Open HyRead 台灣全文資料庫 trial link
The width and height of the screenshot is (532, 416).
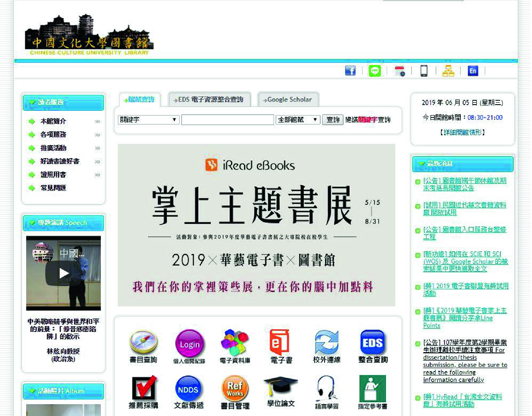click(x=463, y=400)
